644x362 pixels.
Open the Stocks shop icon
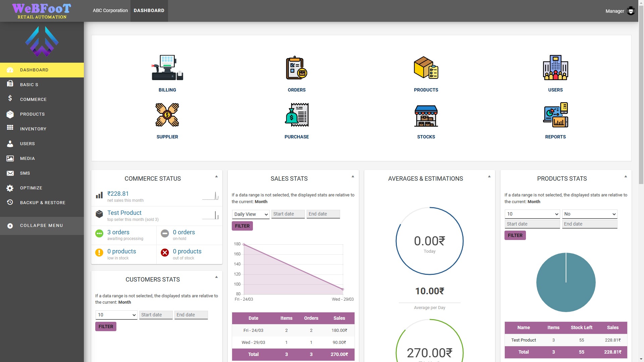tap(426, 115)
